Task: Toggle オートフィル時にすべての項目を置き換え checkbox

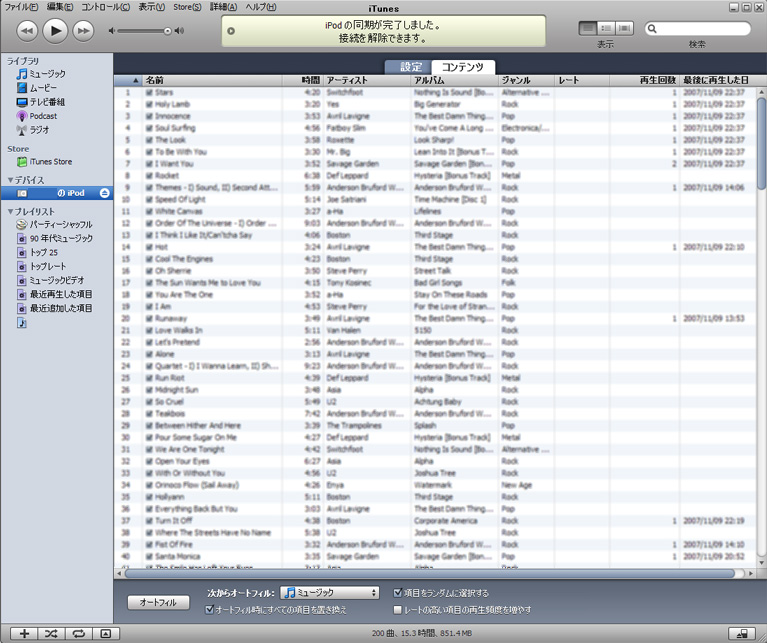Action: click(209, 610)
